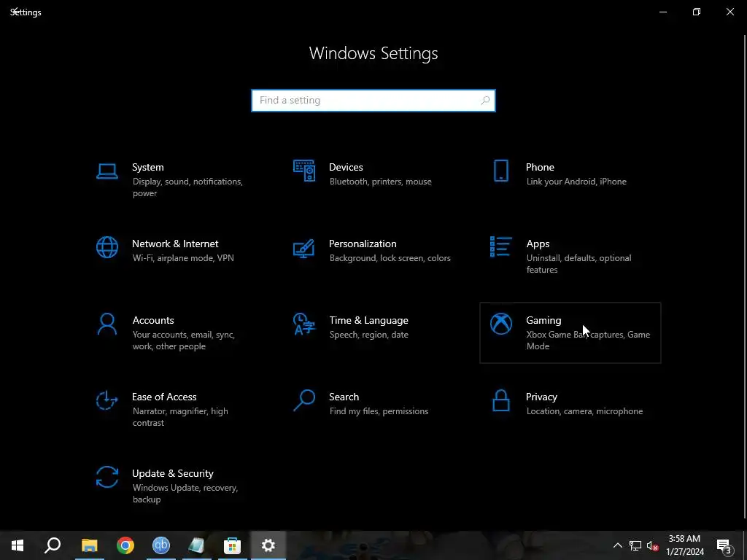Open the System laptop icon
This screenshot has height=560, width=747.
(x=107, y=171)
